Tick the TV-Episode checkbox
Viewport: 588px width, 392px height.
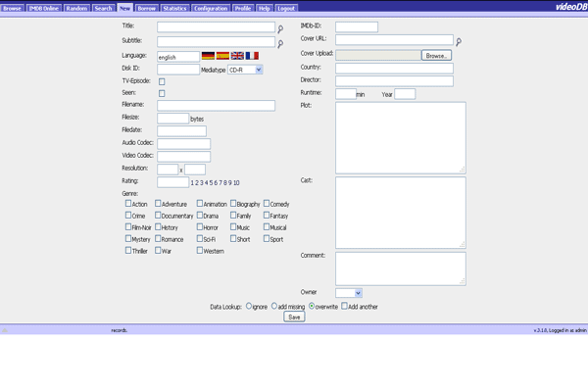[x=162, y=81]
